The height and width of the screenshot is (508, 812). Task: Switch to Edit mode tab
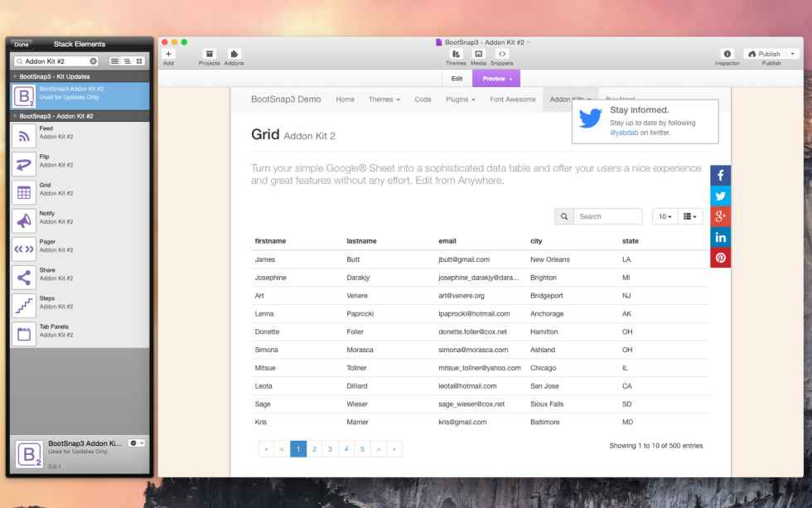point(457,79)
